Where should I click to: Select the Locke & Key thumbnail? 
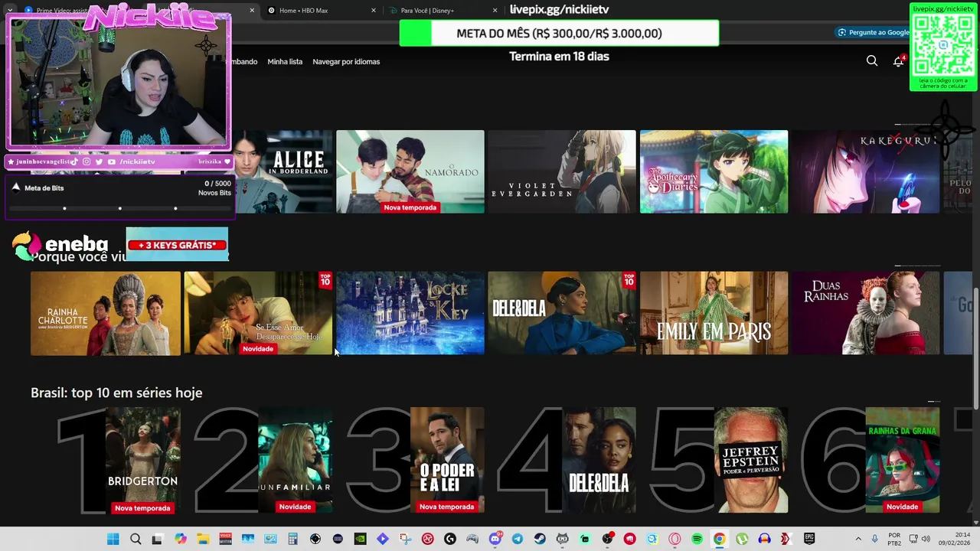click(x=410, y=313)
